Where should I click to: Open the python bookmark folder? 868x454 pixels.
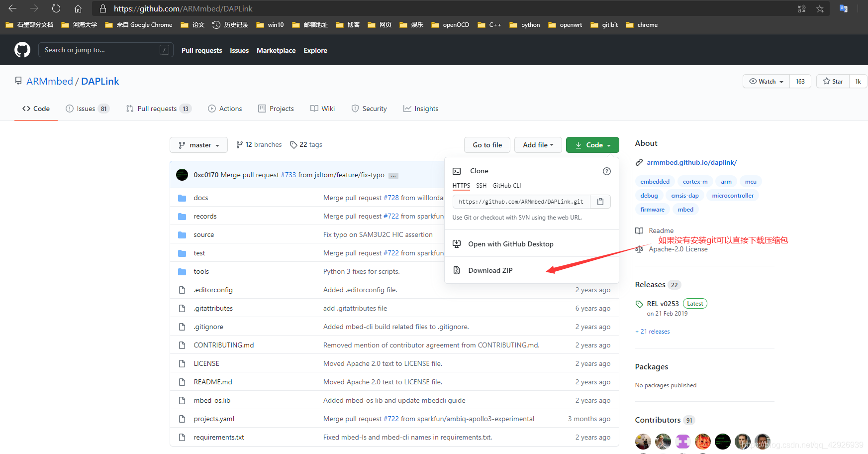click(525, 24)
